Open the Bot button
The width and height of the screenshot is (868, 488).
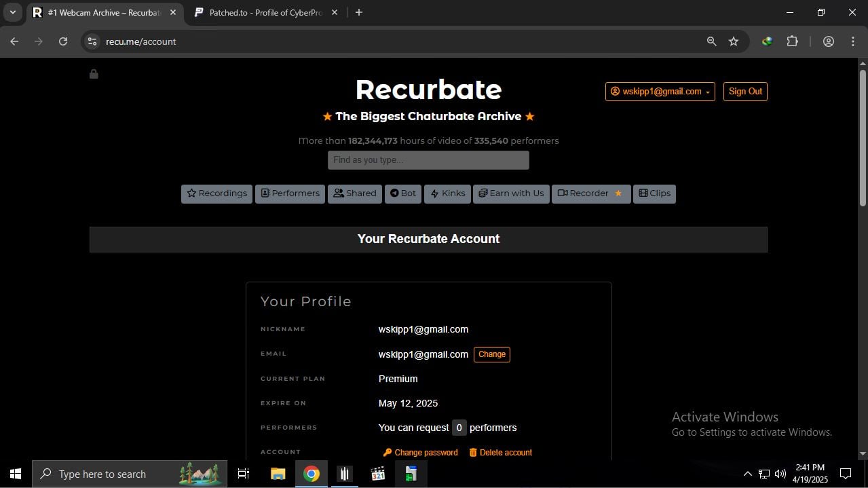pos(403,193)
